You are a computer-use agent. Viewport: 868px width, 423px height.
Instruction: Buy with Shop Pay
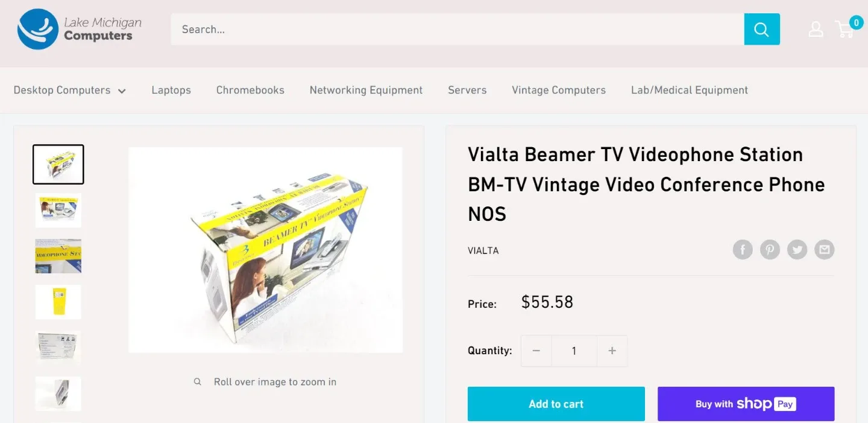pos(746,404)
